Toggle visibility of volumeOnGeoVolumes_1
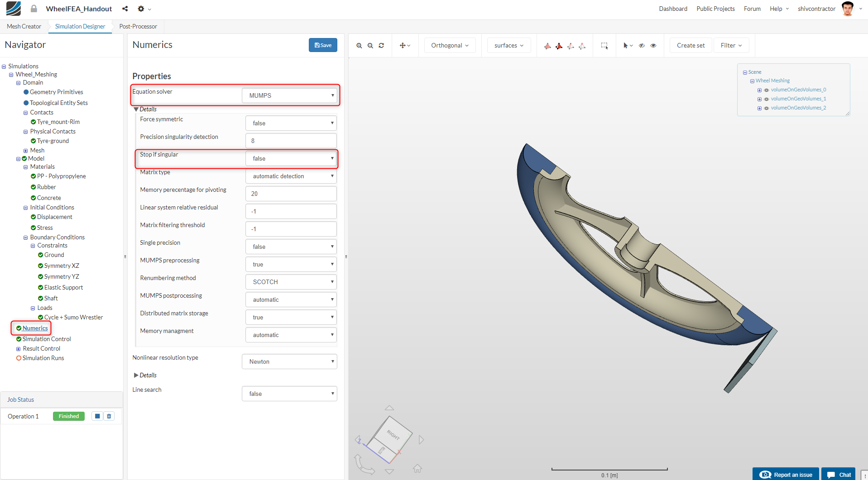The width and height of the screenshot is (868, 480). click(x=766, y=99)
